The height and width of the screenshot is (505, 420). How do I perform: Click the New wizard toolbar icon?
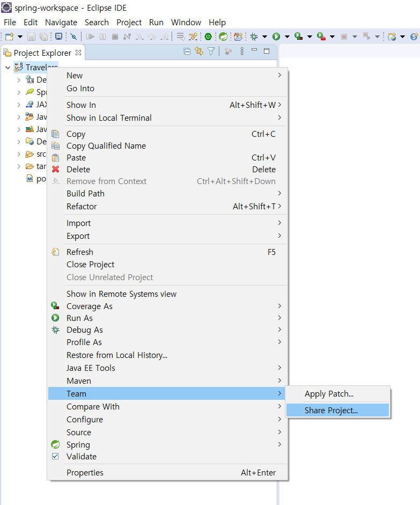coord(9,36)
